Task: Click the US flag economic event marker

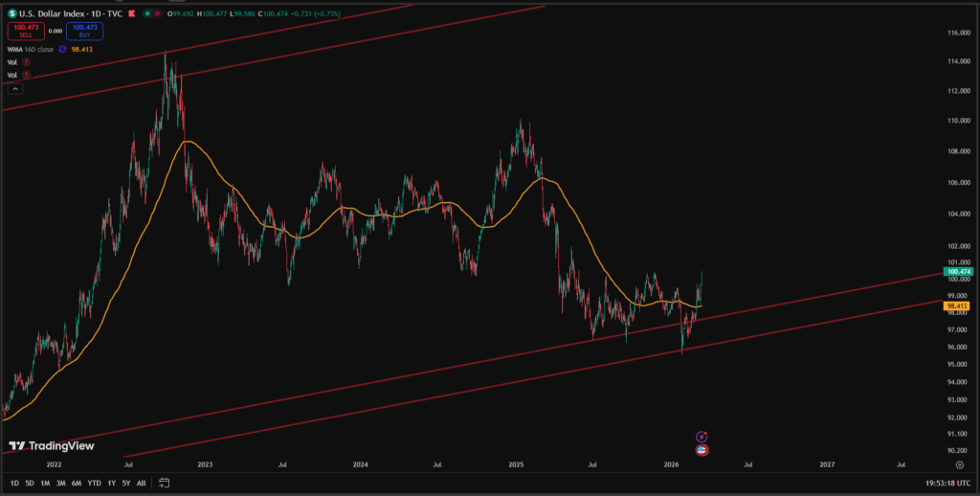Action: pyautogui.click(x=702, y=450)
